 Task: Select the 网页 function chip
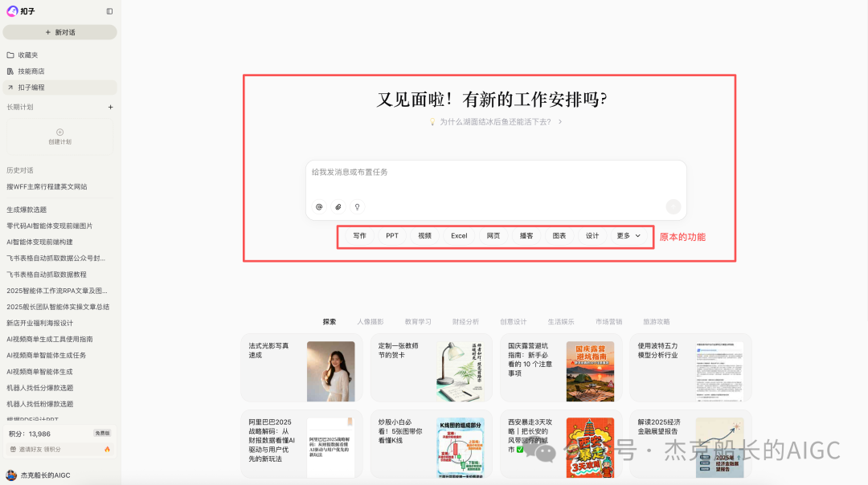coord(493,235)
